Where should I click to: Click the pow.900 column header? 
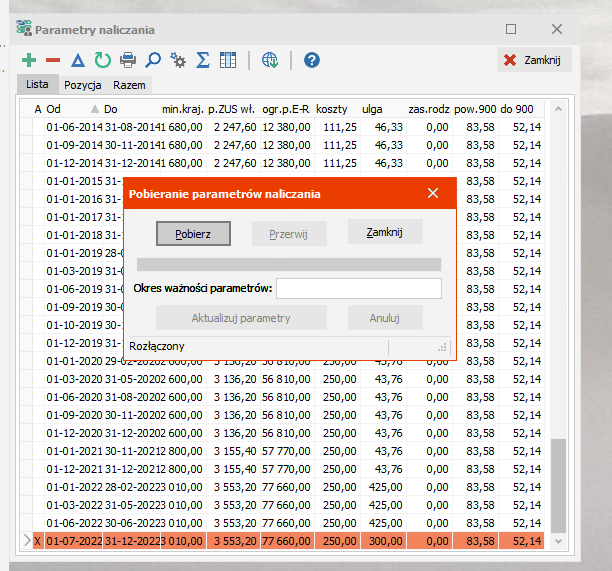pyautogui.click(x=475, y=109)
